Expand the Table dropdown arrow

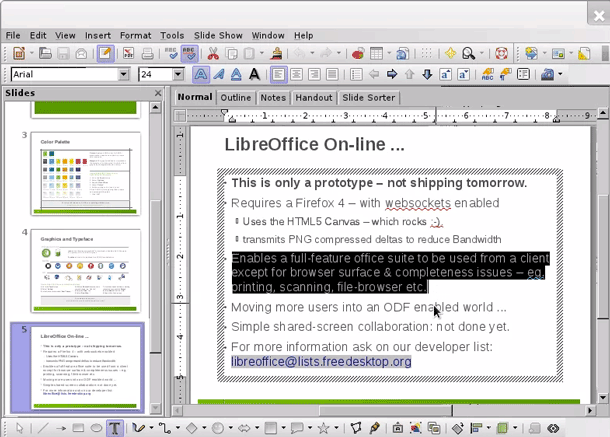pyautogui.click(x=389, y=53)
